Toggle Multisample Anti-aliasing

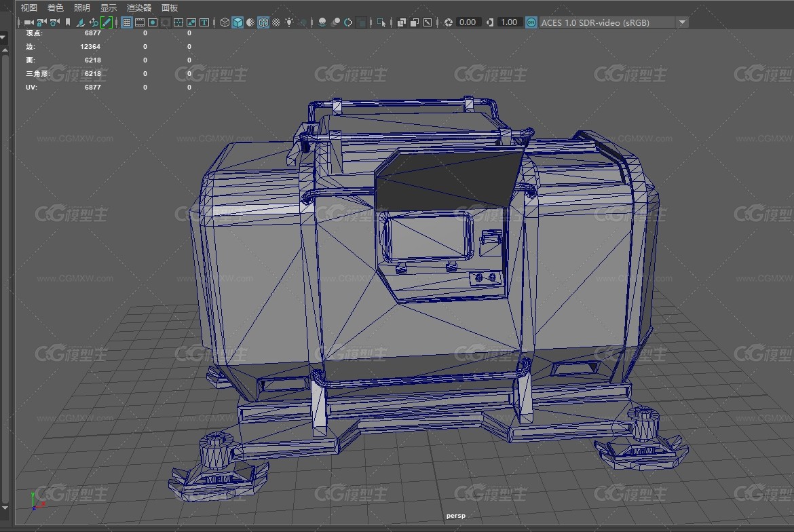click(x=348, y=22)
